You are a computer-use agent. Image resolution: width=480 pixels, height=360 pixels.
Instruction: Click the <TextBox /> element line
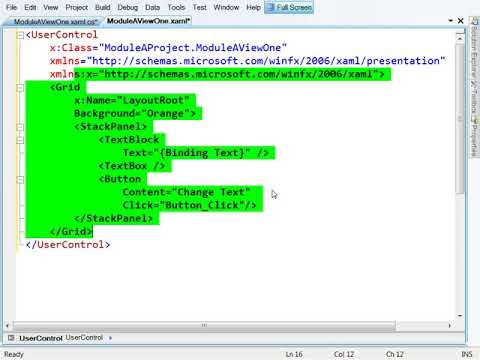[132, 166]
